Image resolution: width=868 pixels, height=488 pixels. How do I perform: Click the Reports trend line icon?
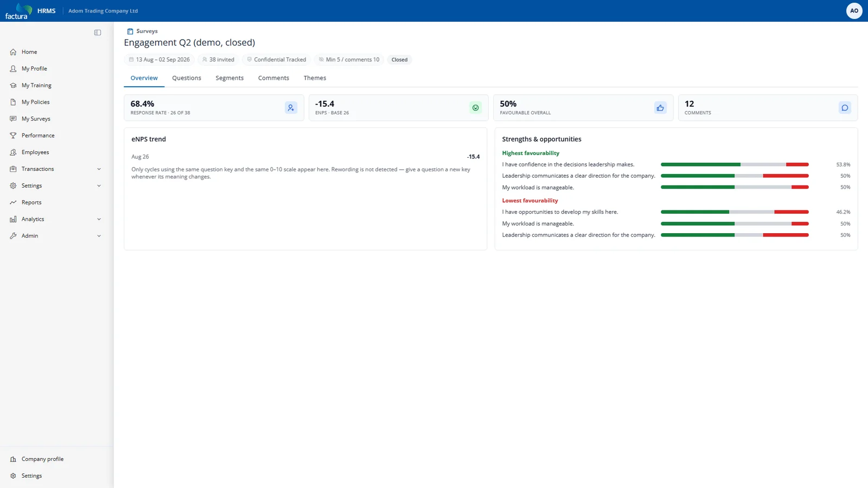(x=13, y=202)
